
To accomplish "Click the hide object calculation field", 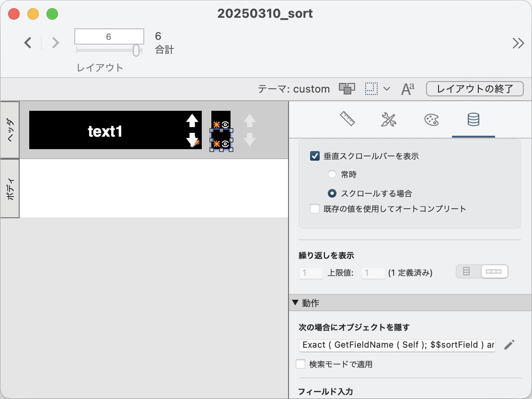I will 397,345.
